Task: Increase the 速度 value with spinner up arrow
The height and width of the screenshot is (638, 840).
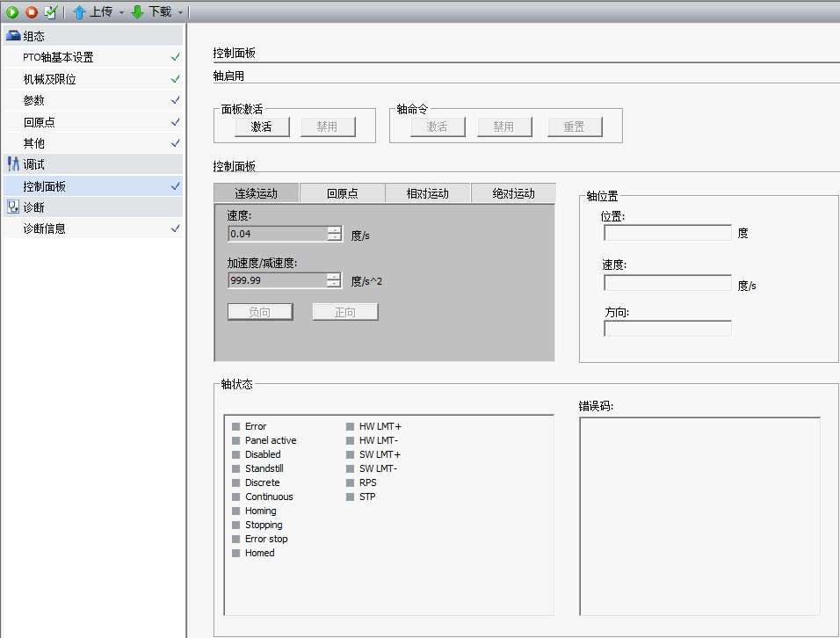Action: pyautogui.click(x=334, y=230)
